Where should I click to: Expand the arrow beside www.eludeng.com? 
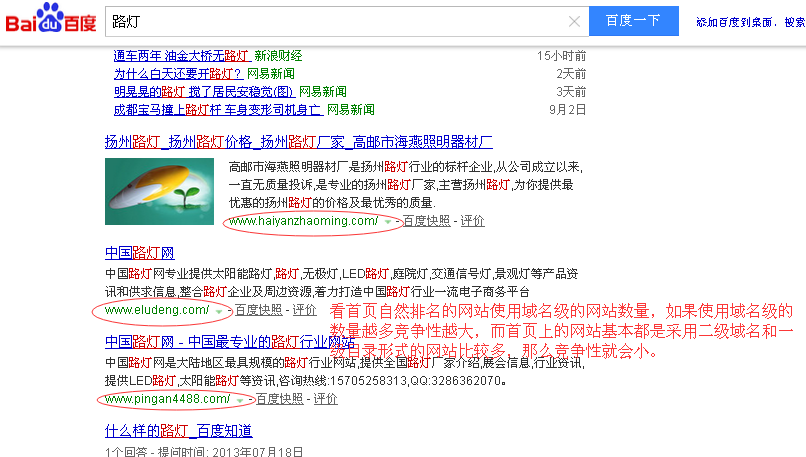(219, 311)
